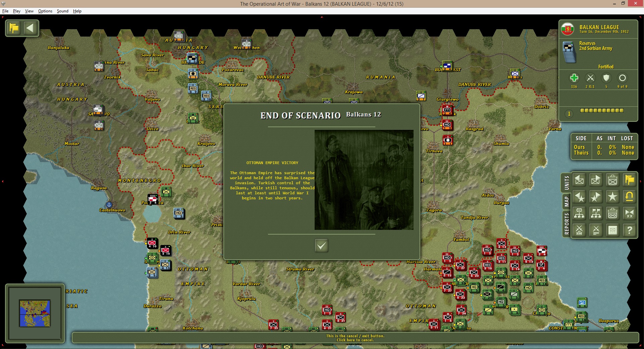The image size is (644, 349).
Task: Click the number 1 stack indicator circle
Action: [569, 114]
